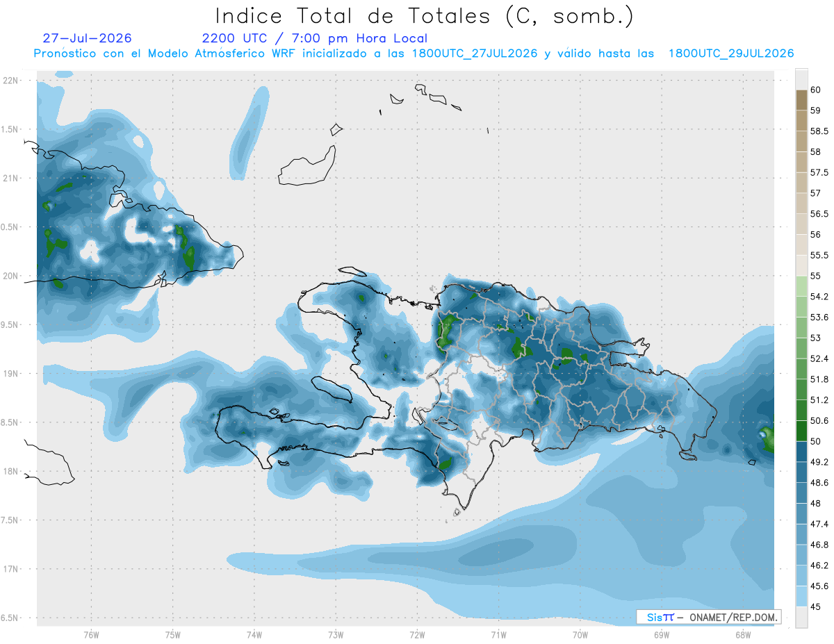Select the '18N' latitude label

(x=10, y=472)
